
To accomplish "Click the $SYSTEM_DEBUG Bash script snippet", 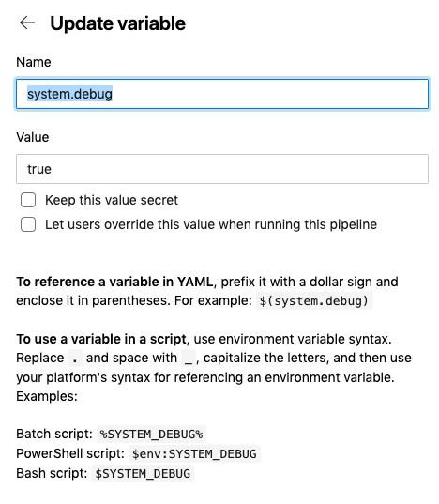I will pyautogui.click(x=143, y=473).
